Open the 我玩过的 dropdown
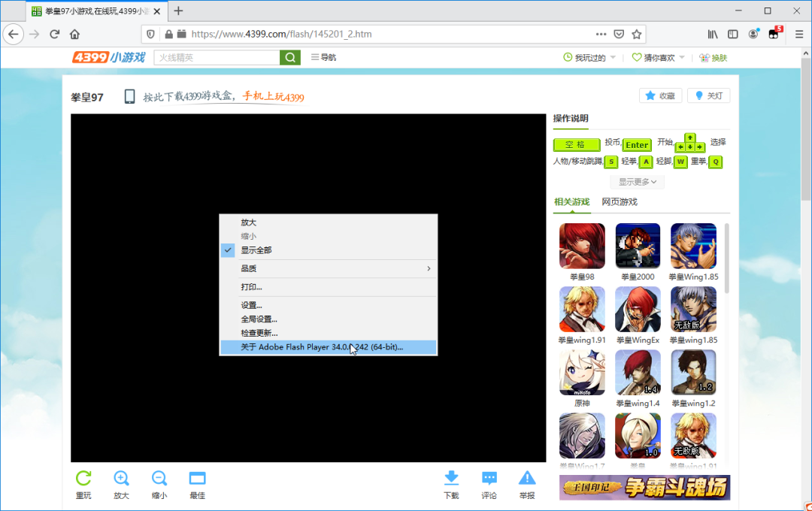 point(589,57)
